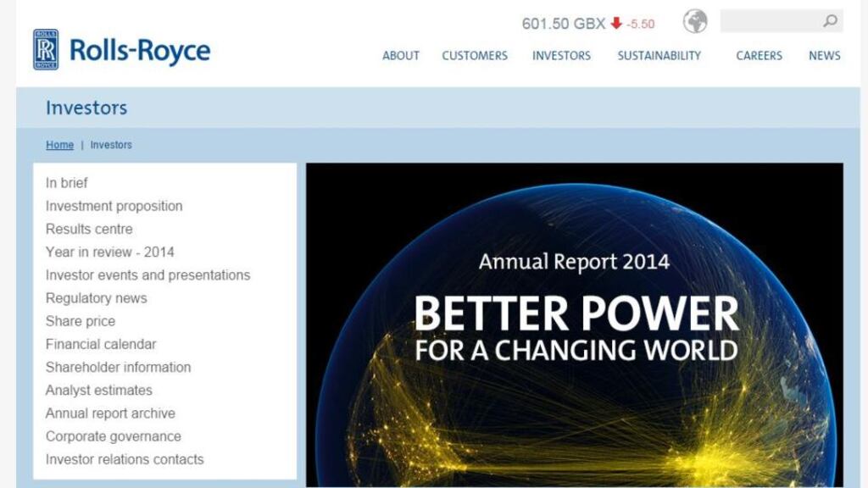Click the Rolls-Royce logo
Screen dimensions: 868x488
(x=121, y=50)
